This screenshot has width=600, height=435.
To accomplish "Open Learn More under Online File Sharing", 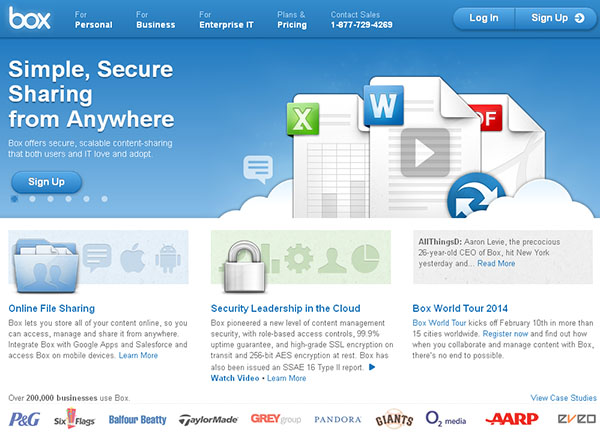I will tap(138, 355).
